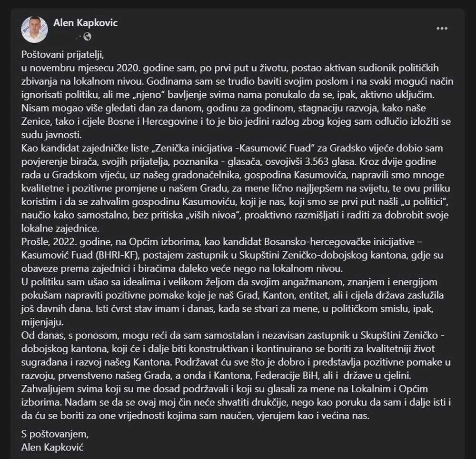Open Alen Kapkovic's profile picture
The image size is (476, 459).
pos(34,29)
